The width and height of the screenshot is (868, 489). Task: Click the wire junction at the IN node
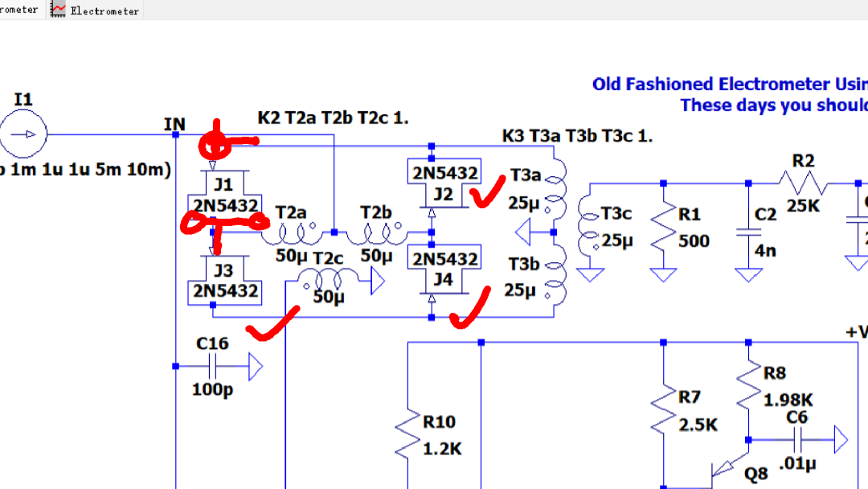[175, 134]
